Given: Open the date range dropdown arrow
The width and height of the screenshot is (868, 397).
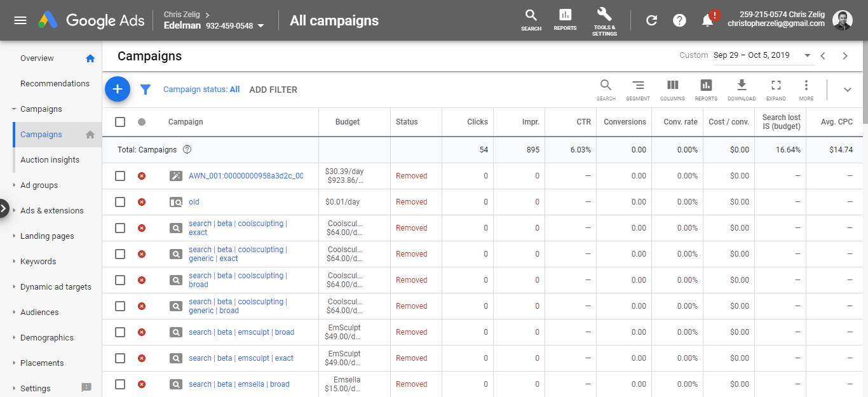Looking at the screenshot, I should tap(808, 55).
